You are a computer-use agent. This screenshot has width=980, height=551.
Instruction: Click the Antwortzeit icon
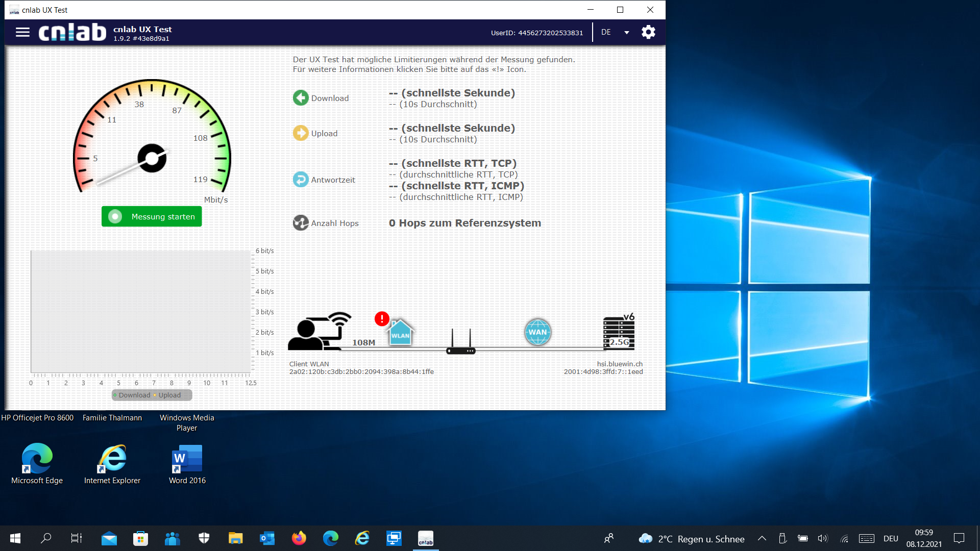(301, 180)
